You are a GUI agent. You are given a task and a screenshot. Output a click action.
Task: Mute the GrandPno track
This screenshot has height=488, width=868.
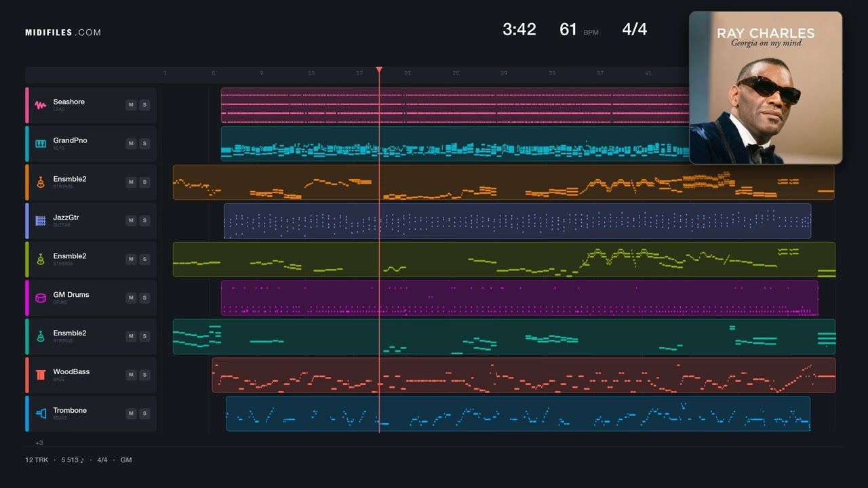coord(131,144)
